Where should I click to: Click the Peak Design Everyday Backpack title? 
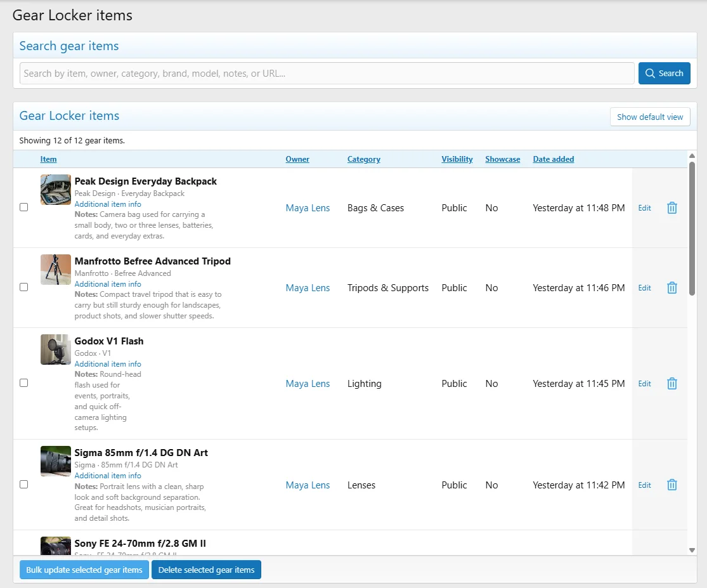click(146, 181)
